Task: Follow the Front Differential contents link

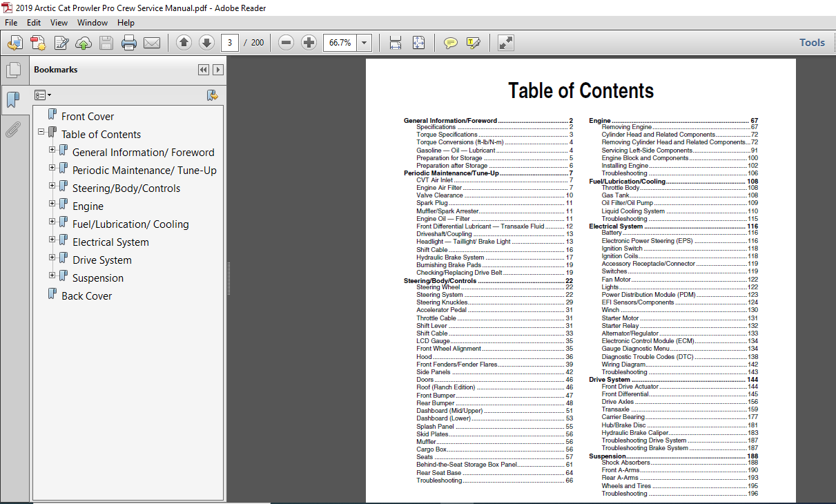Action: pyautogui.click(x=679, y=394)
